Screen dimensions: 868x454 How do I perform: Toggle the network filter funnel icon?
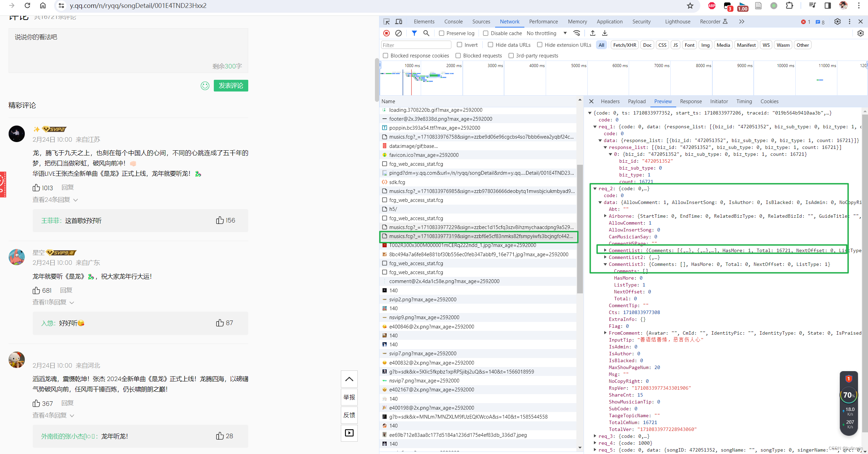(x=414, y=33)
